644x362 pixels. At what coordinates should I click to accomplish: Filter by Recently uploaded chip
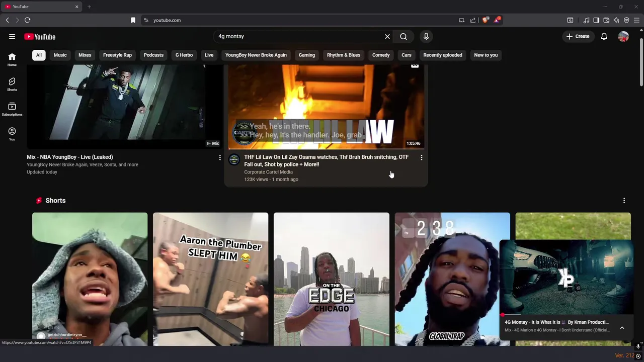pos(443,55)
